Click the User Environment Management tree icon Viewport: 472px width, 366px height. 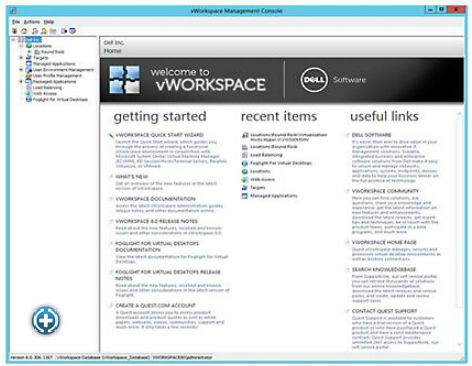[29, 70]
